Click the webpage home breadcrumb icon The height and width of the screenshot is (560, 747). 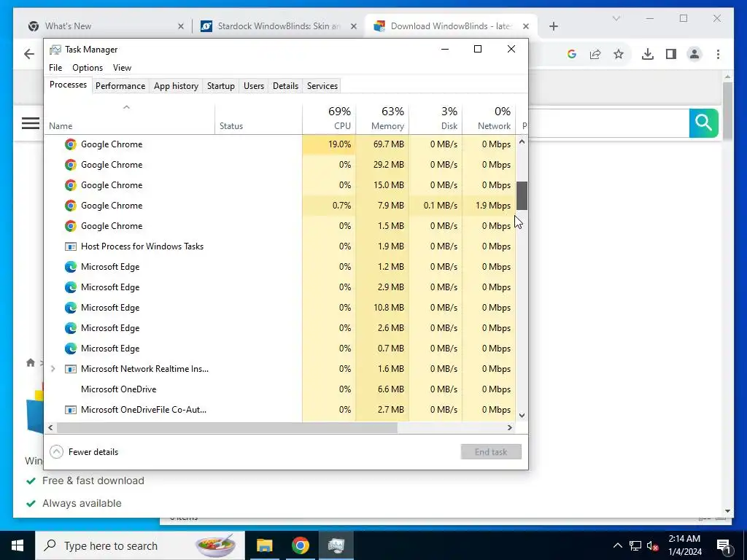31,363
